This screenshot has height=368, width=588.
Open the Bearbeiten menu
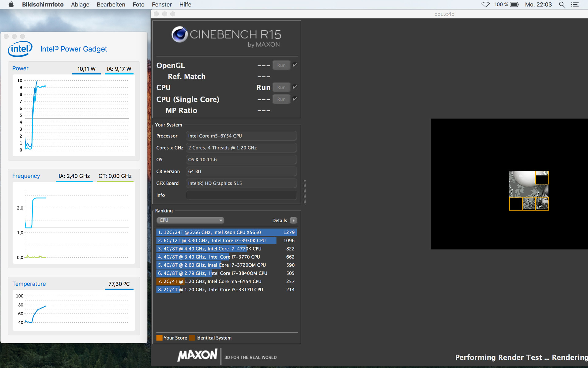(111, 4)
